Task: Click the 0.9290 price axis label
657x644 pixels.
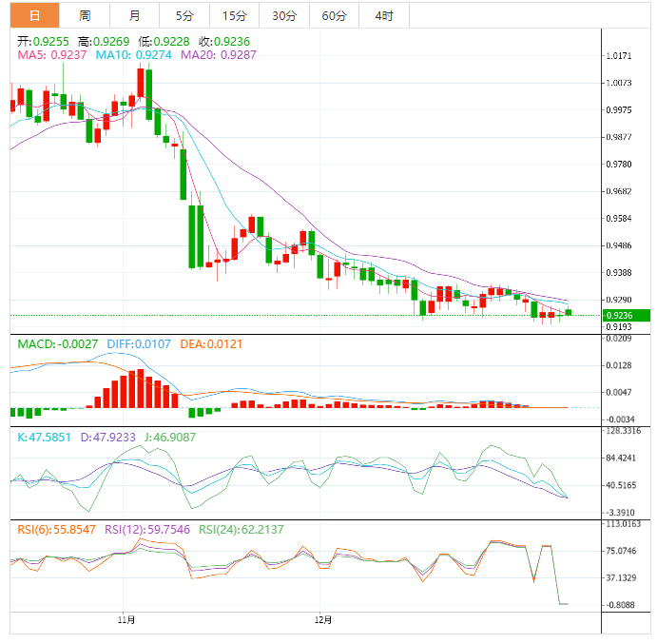Action: pyautogui.click(x=618, y=300)
